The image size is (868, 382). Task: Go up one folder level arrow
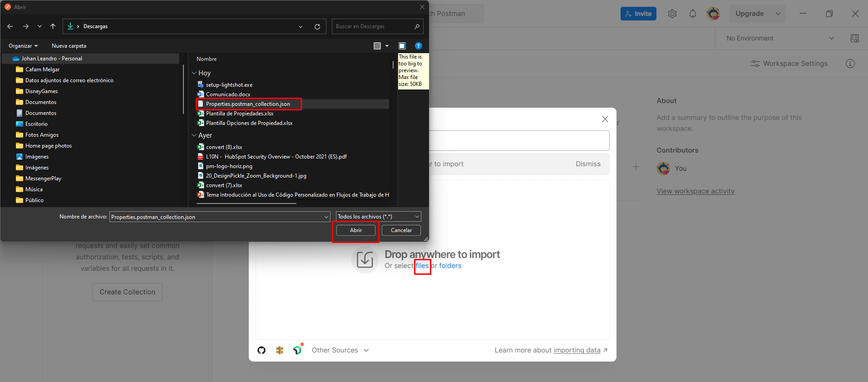(53, 26)
